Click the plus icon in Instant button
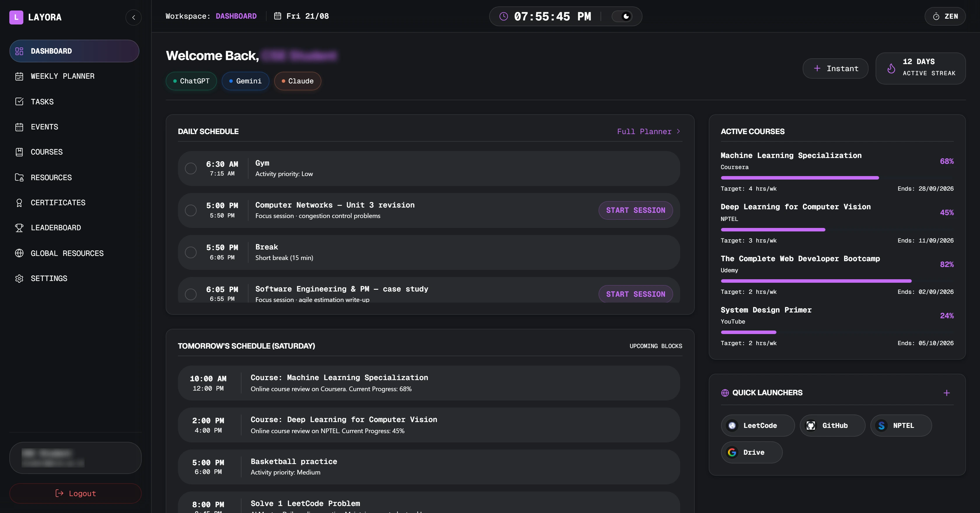This screenshot has width=980, height=513. (x=817, y=68)
